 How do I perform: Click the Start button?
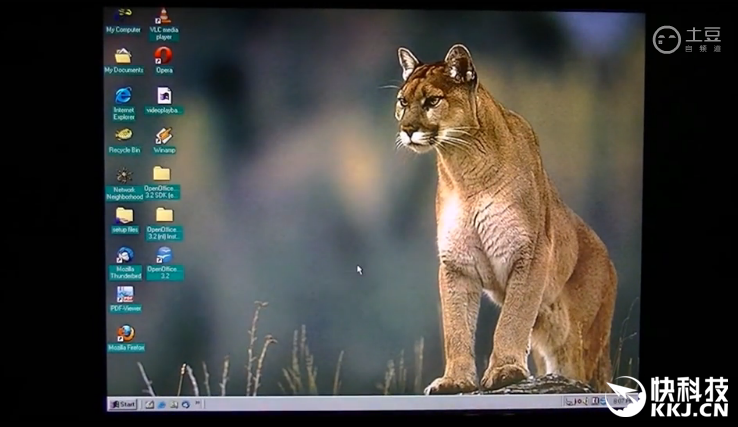(x=123, y=404)
